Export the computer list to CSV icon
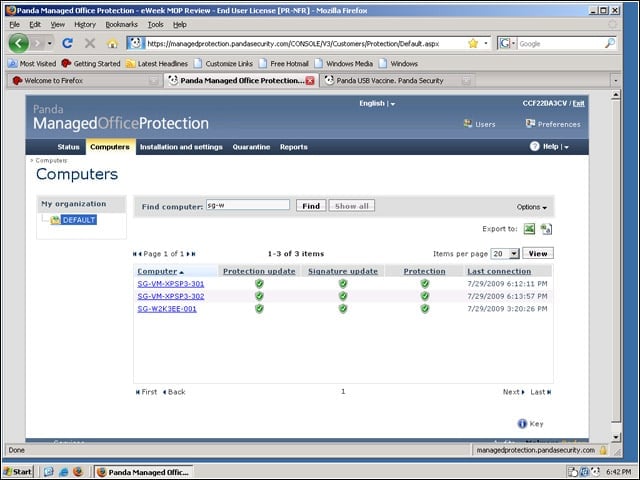The height and width of the screenshot is (480, 640). coord(546,229)
